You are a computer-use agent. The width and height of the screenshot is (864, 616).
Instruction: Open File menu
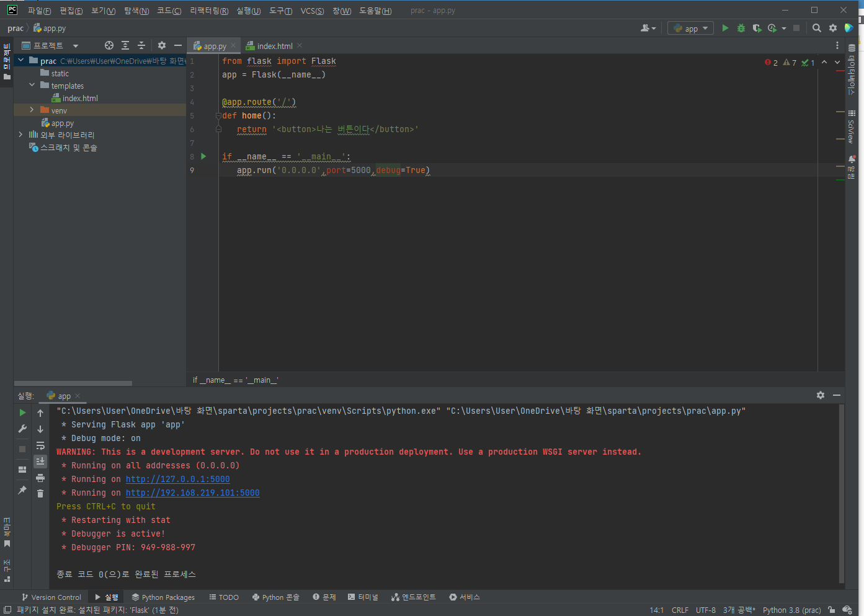point(39,11)
